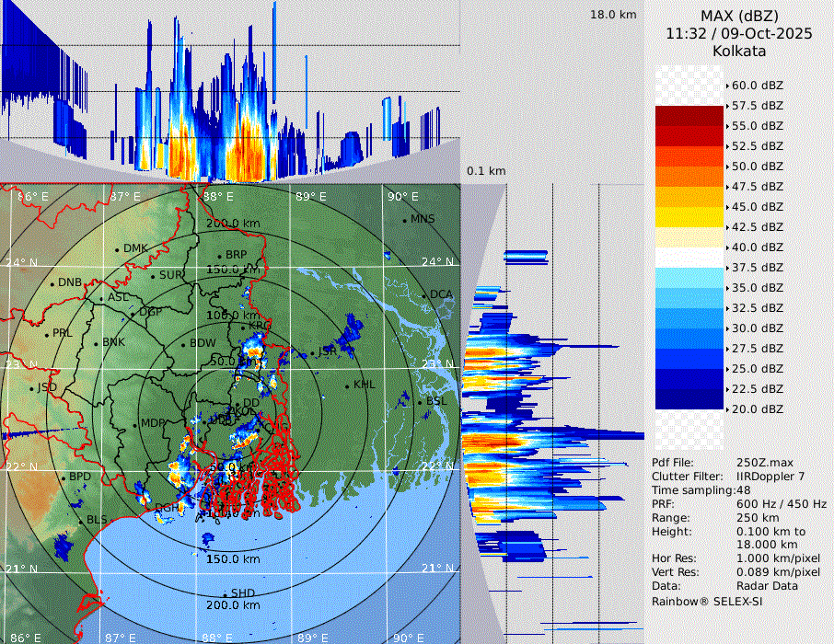Click the JSR station marker

coord(312,351)
